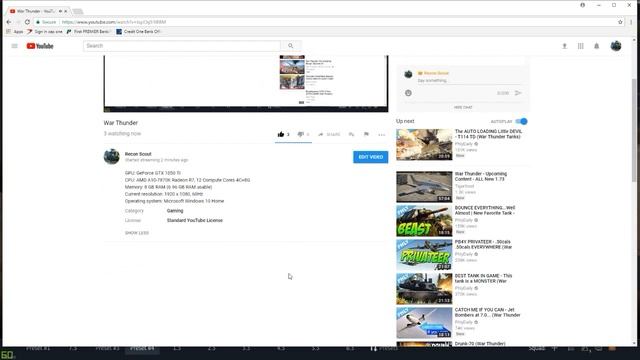The width and height of the screenshot is (640, 360).
Task: Focus the YouTube search box
Action: click(182, 46)
